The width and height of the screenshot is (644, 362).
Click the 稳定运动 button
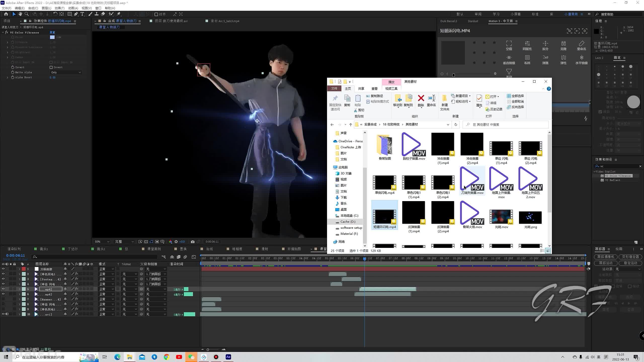(x=630, y=263)
